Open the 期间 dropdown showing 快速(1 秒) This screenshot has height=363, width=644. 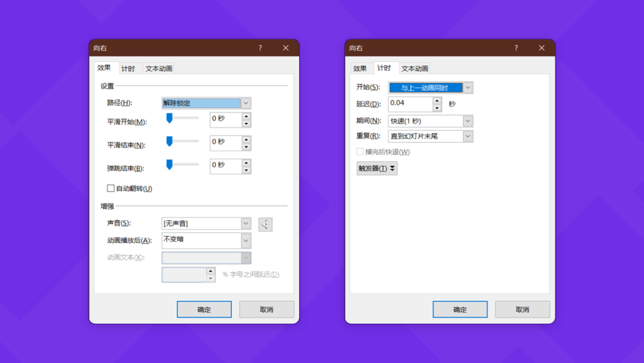pyautogui.click(x=468, y=121)
